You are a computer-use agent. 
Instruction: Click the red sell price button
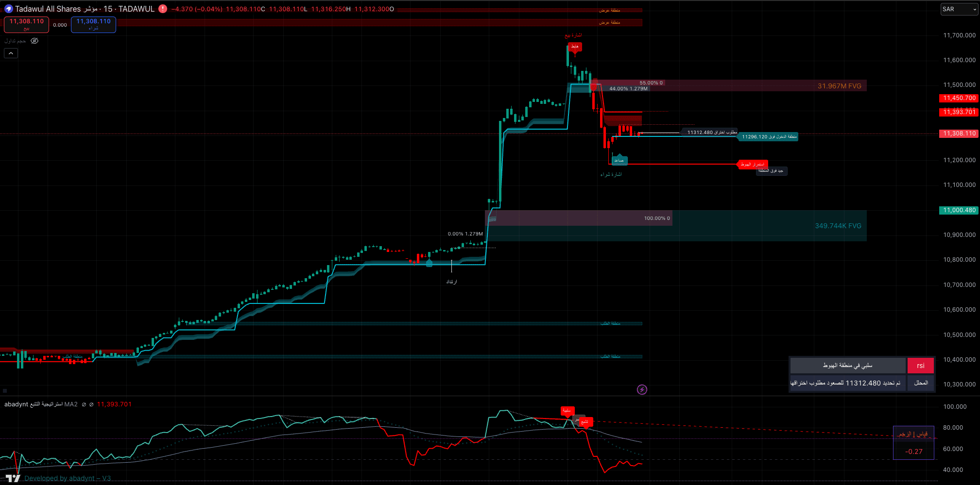26,24
